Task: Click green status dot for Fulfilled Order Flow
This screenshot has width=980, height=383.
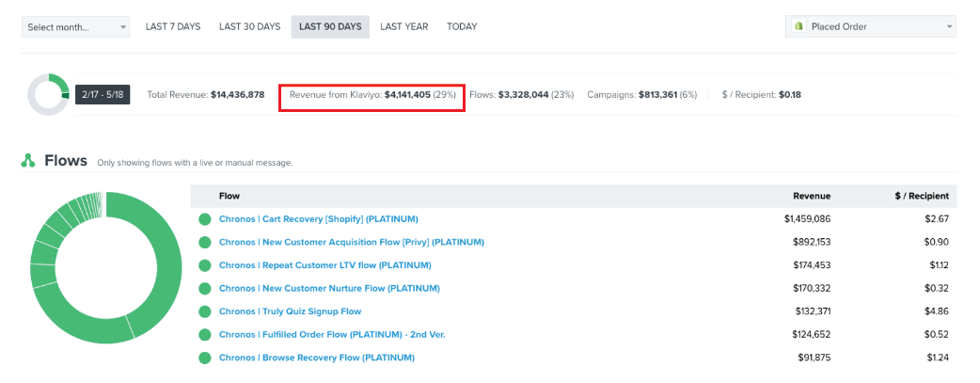Action: 205,335
